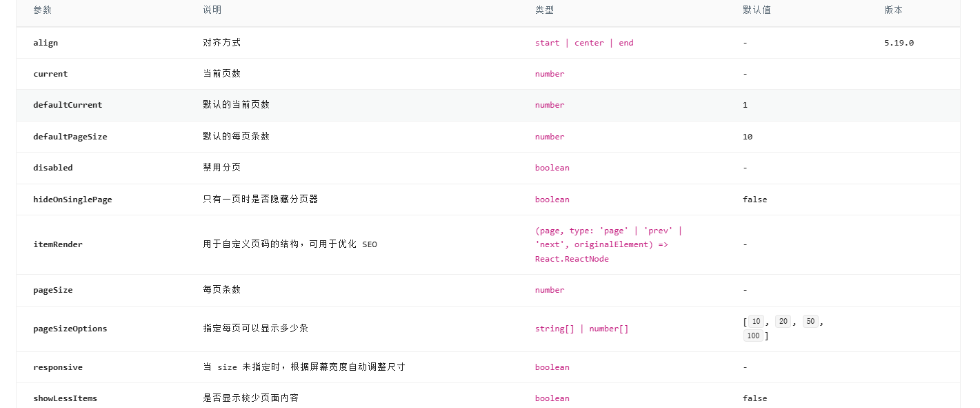This screenshot has height=408, width=980.
Task: Click the align parameter name
Action: pos(46,43)
